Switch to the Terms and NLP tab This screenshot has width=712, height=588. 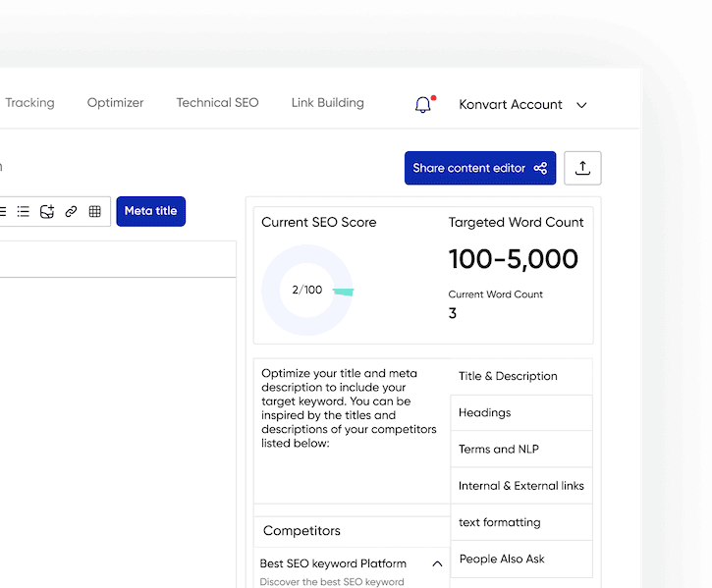521,449
